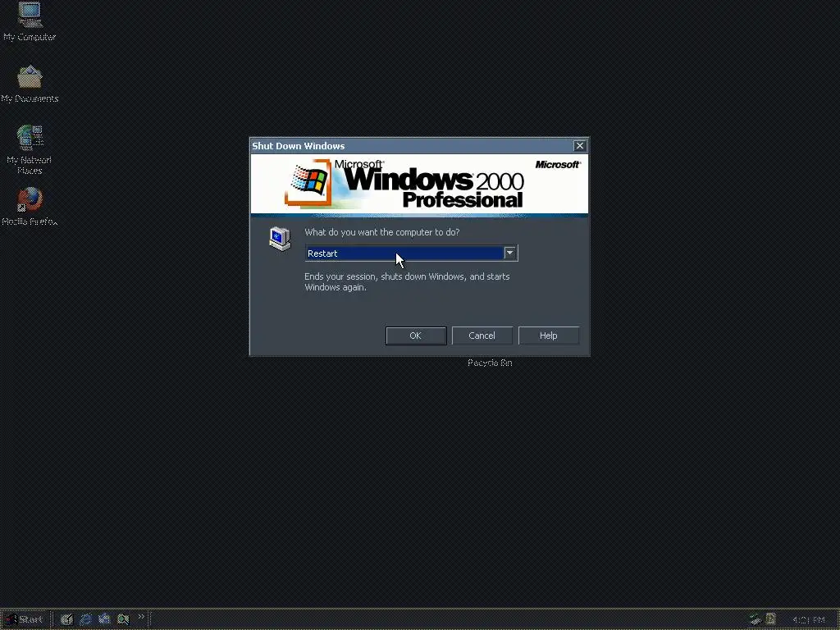840x630 pixels.
Task: Click the Quick Launch icon after Internet Explorer
Action: point(104,619)
